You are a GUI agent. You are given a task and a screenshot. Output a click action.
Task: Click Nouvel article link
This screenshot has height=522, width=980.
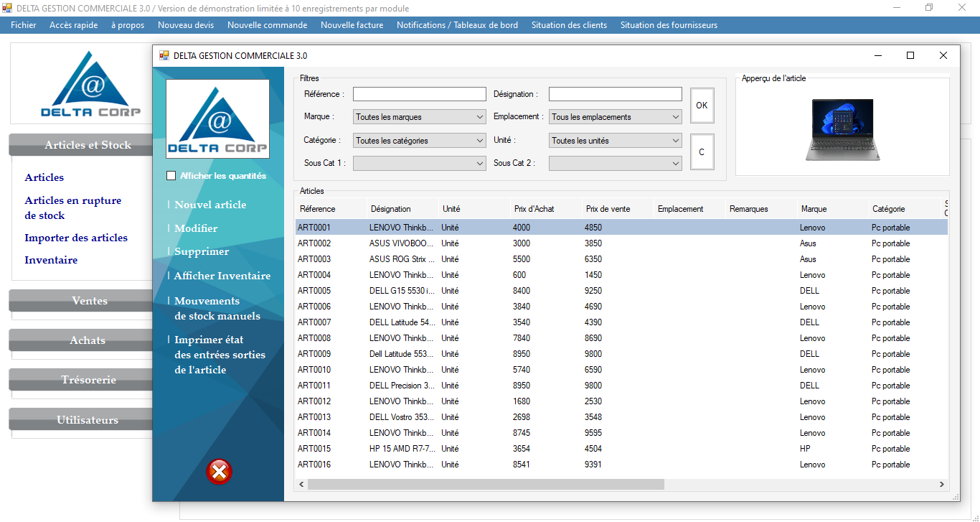pyautogui.click(x=210, y=205)
